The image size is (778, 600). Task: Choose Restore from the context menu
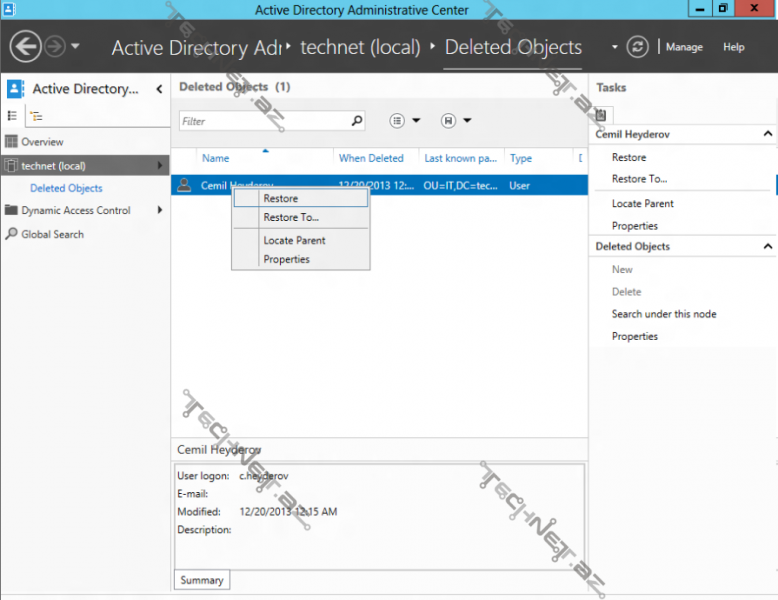pyautogui.click(x=281, y=198)
